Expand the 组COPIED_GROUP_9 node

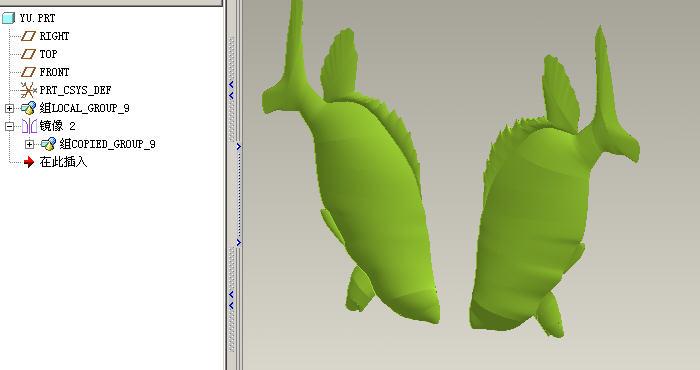29,144
